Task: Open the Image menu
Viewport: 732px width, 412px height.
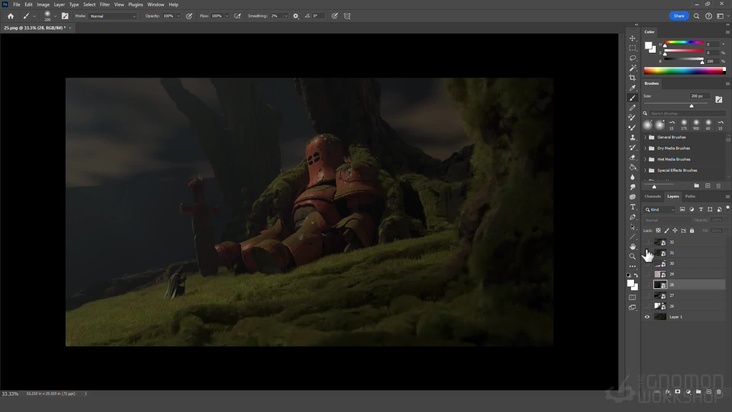Action: (x=43, y=5)
